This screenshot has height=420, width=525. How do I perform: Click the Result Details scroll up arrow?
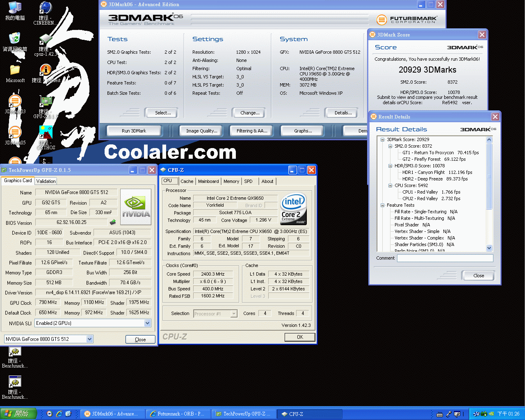coord(489,140)
